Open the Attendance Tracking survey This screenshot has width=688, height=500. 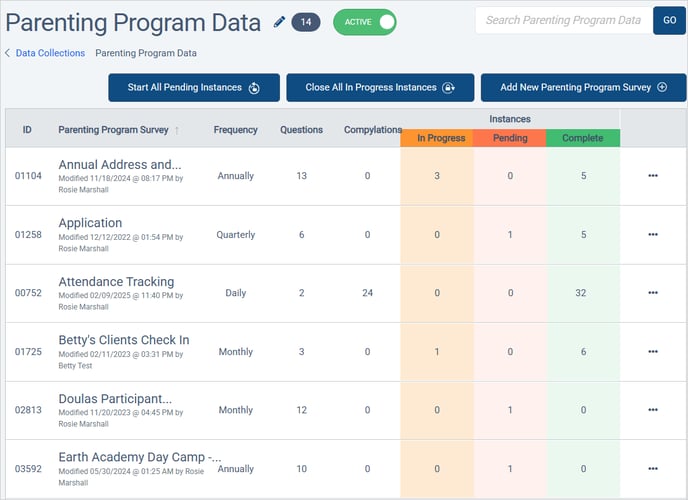click(x=116, y=282)
